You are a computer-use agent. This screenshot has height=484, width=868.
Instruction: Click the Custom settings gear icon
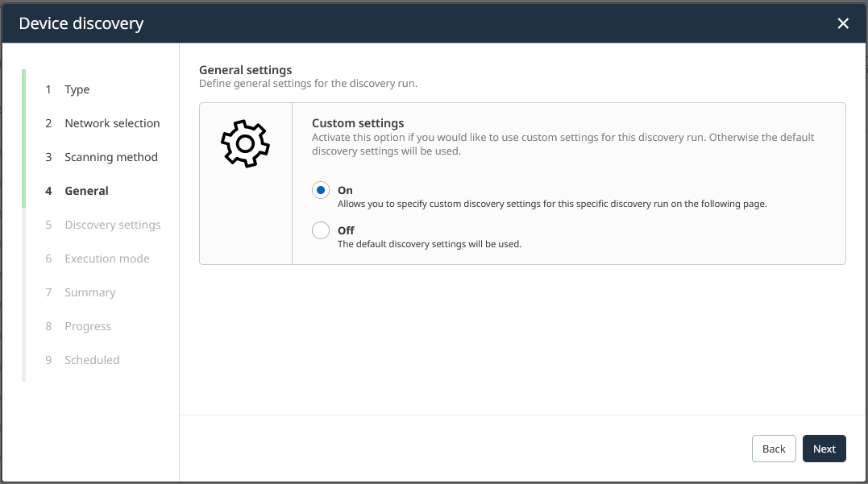coord(245,143)
